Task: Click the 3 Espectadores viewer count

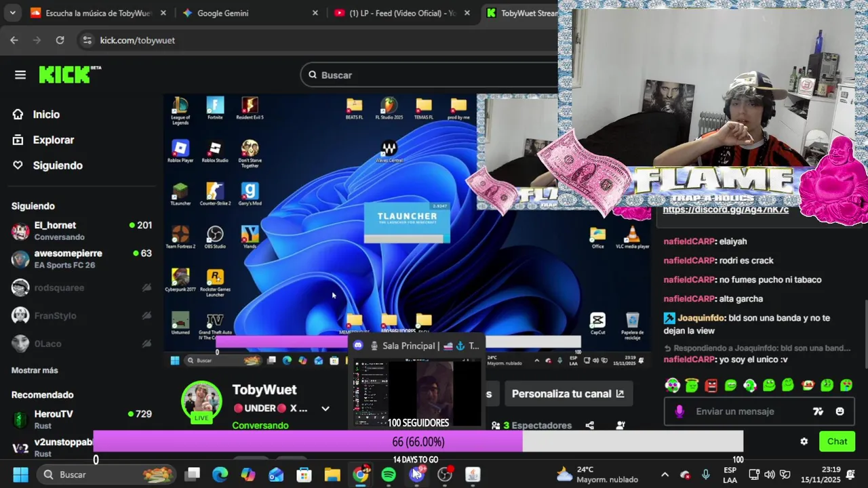Action: point(531,426)
